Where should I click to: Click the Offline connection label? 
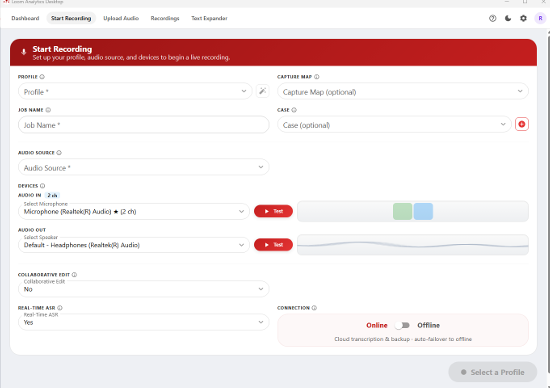(428, 325)
